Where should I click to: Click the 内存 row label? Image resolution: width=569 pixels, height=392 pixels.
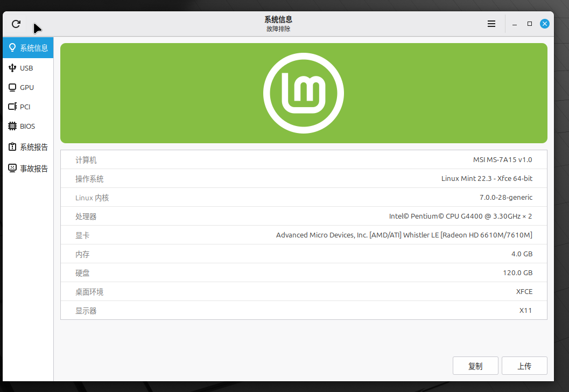82,255
